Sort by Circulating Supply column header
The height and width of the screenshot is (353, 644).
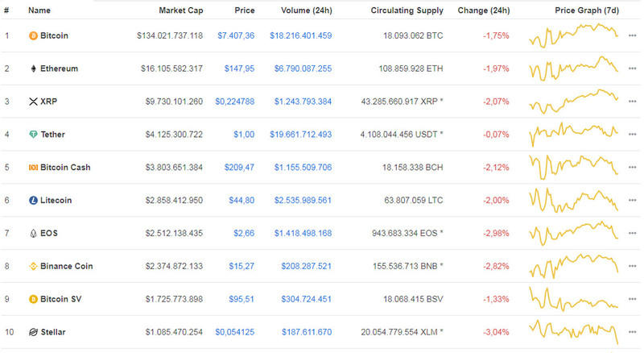407,10
